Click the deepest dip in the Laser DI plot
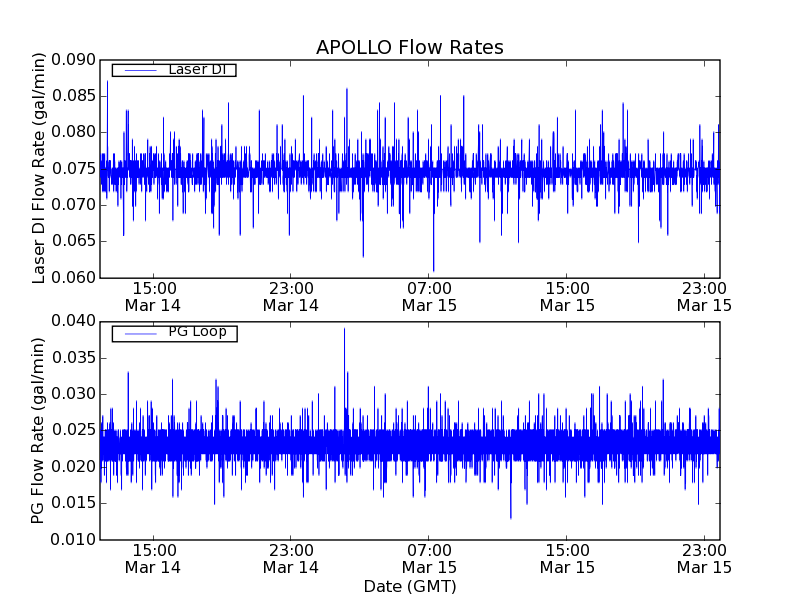800x600 pixels. pos(433,268)
